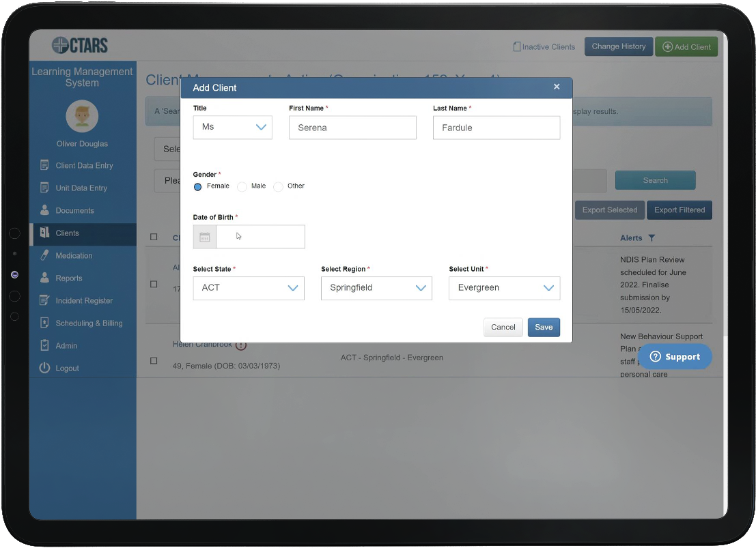The width and height of the screenshot is (756, 548).
Task: Click the First Name field containing Serena
Action: (352, 127)
